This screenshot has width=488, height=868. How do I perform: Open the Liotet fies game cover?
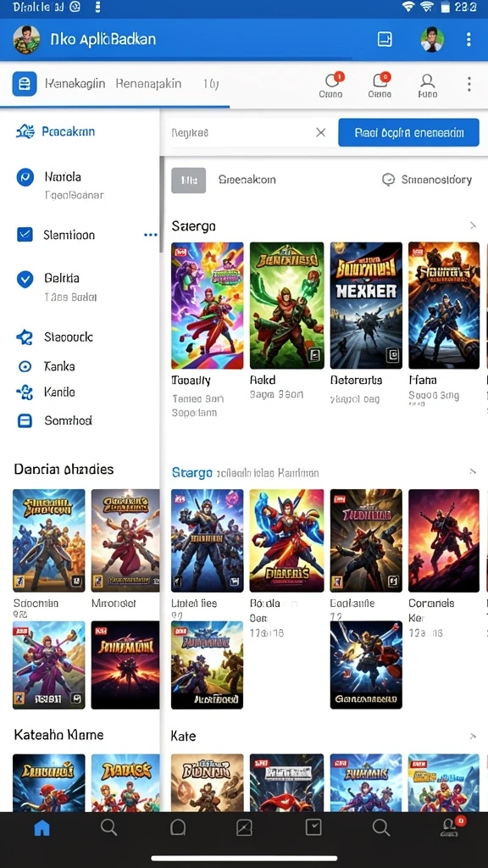[x=208, y=541]
